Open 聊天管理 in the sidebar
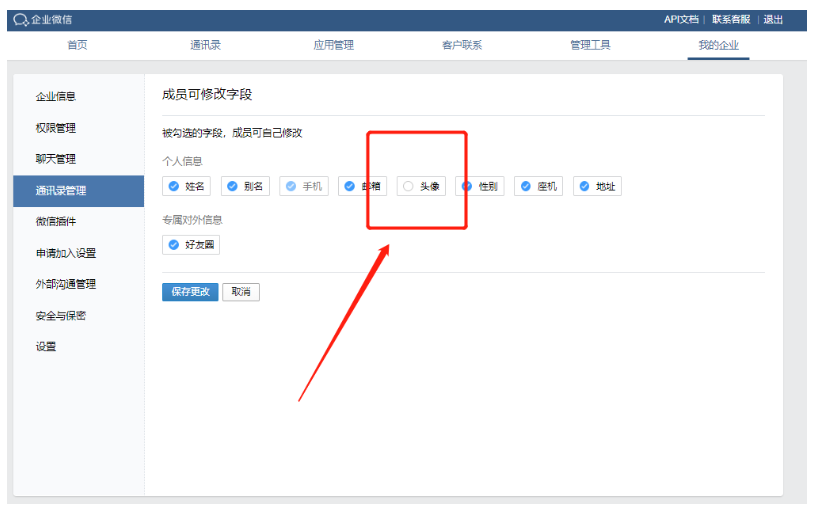This screenshot has height=519, width=820. click(55, 159)
